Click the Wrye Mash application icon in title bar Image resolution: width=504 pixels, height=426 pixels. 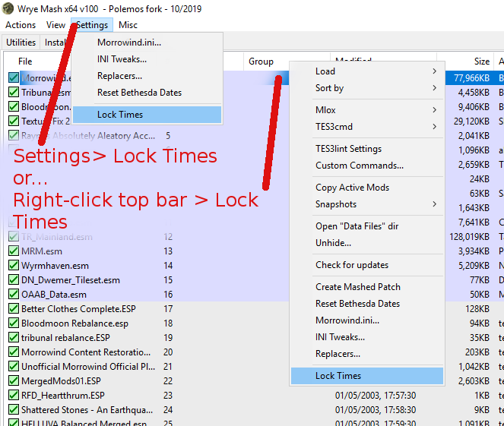(8, 8)
